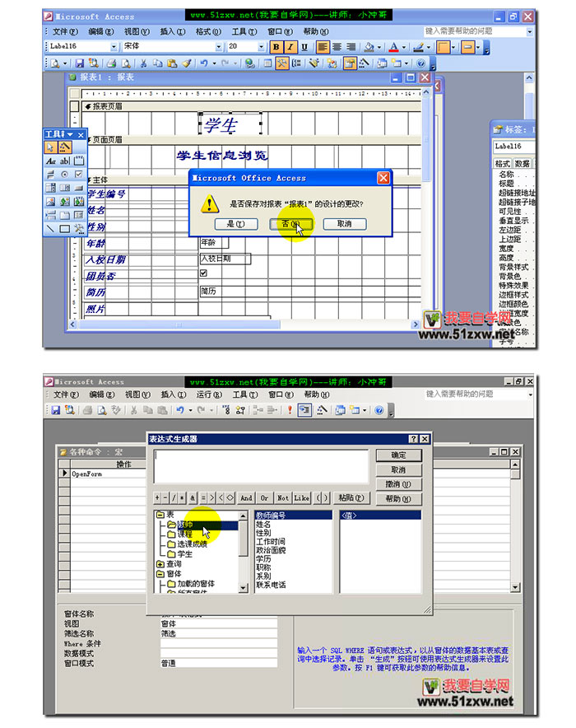
Task: Open toolbox palette title dropdown arrow
Action: tap(70, 134)
